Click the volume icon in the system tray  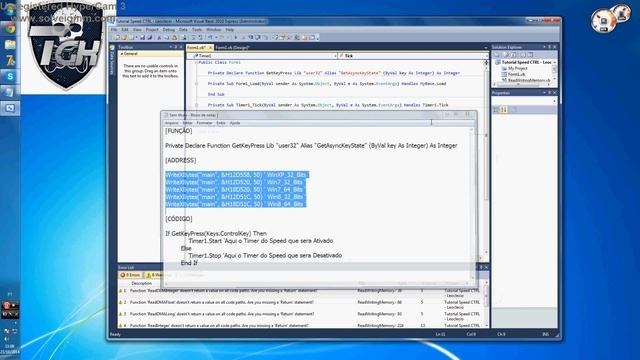[7, 340]
